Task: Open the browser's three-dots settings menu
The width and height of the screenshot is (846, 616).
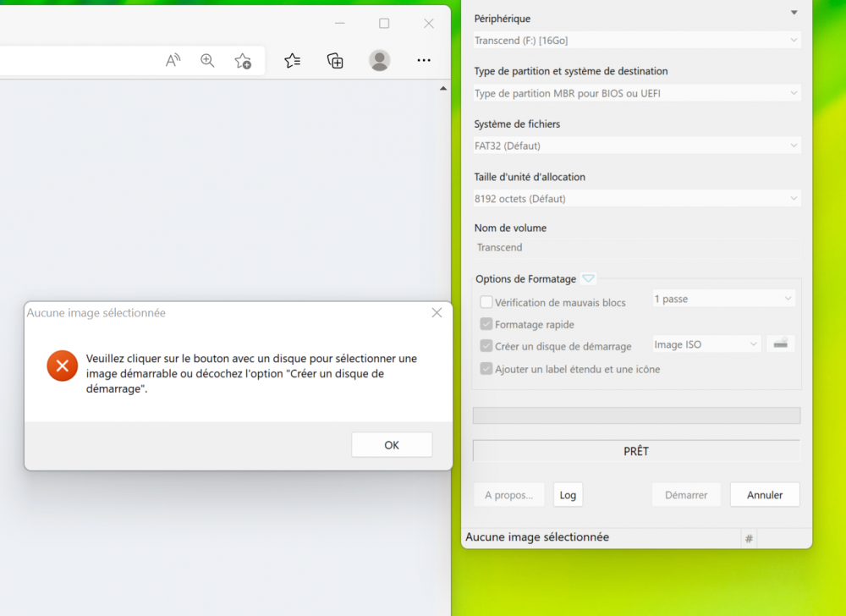Action: (x=424, y=60)
